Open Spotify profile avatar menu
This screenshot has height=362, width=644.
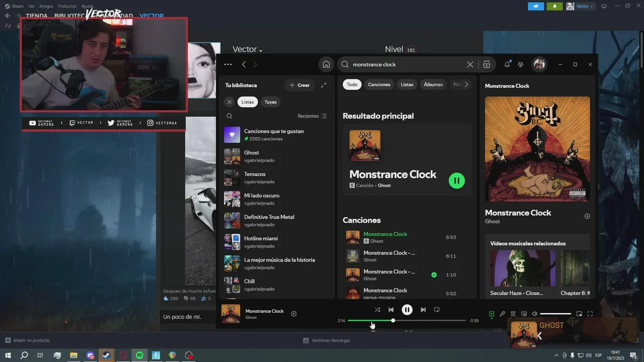(x=539, y=64)
